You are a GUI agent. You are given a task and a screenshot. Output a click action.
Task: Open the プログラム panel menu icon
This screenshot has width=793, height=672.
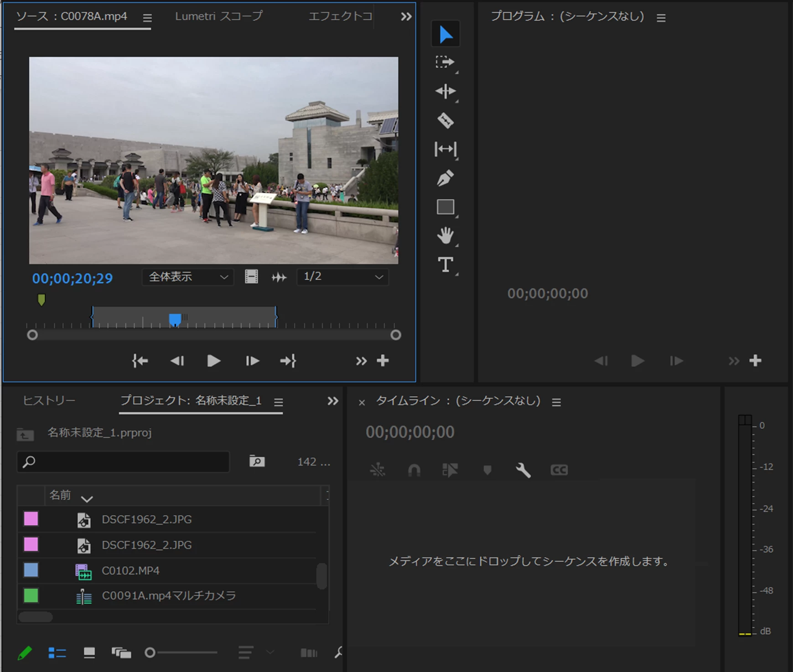click(x=661, y=18)
